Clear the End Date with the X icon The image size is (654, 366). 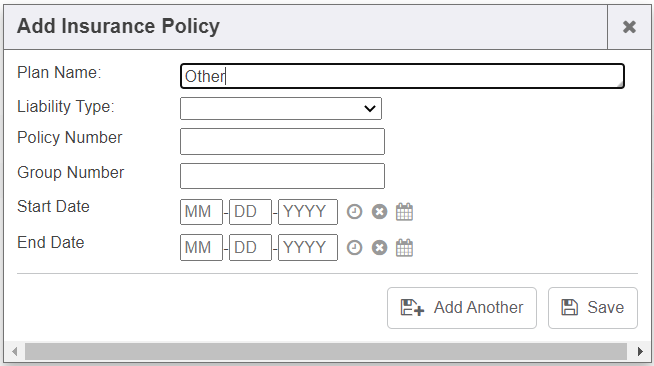[x=380, y=248]
